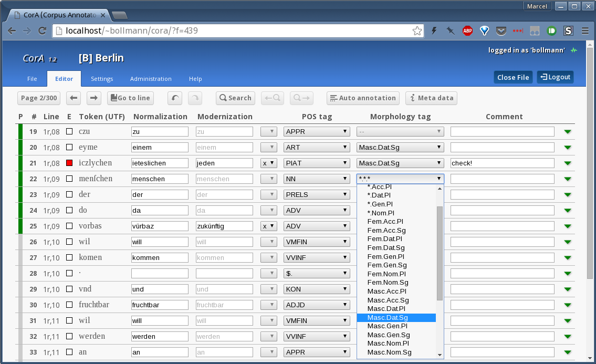
Task: Open Meta data via the info icon
Action: [x=431, y=98]
